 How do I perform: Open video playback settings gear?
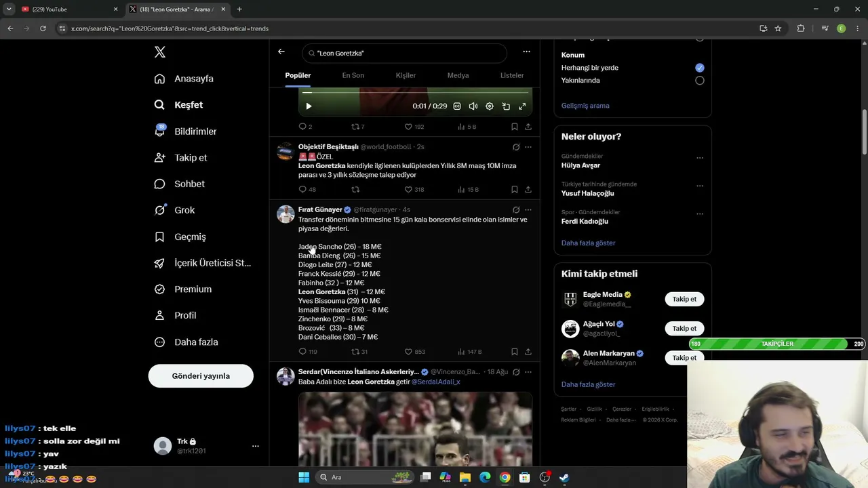[x=490, y=106]
